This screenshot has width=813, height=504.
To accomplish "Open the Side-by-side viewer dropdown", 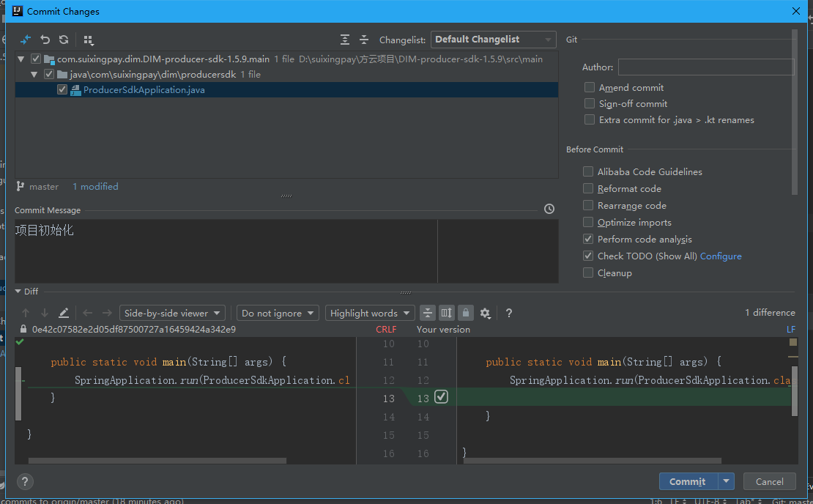I will (x=173, y=314).
